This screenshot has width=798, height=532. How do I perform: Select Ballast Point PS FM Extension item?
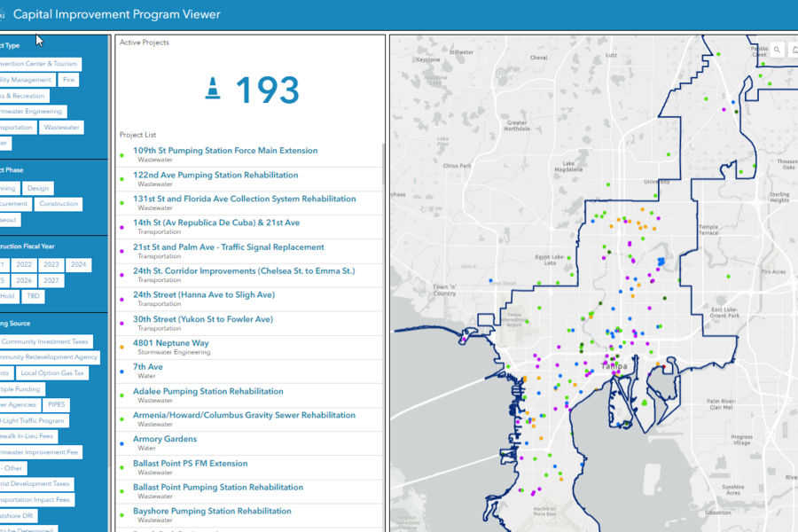click(191, 463)
